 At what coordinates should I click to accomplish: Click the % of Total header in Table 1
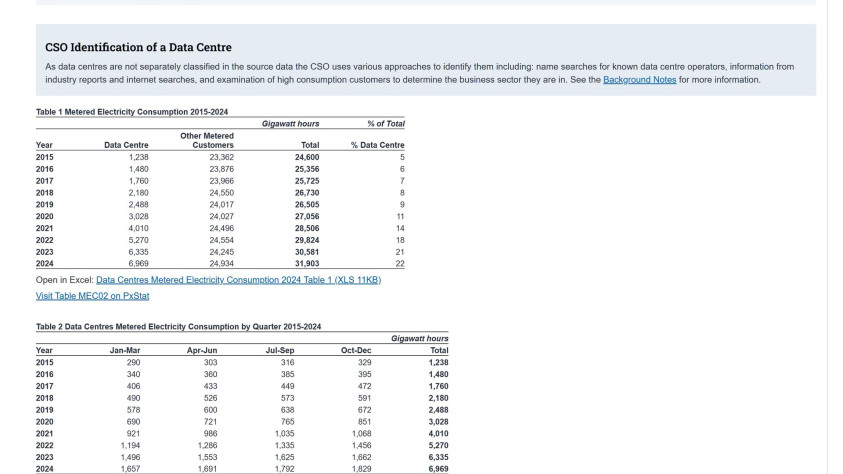[x=385, y=124]
